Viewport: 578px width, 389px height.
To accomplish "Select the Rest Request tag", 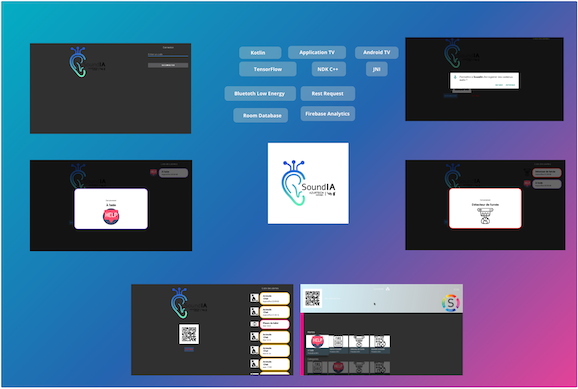I will (x=328, y=93).
